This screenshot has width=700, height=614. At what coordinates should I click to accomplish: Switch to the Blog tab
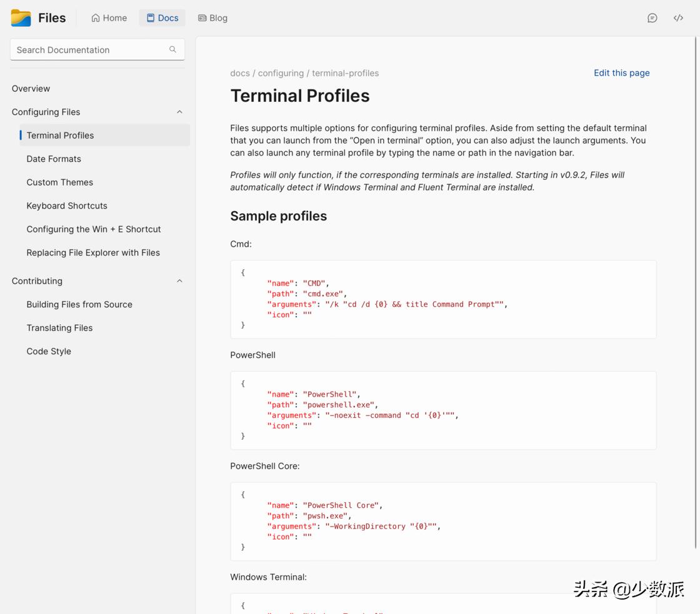click(x=212, y=18)
